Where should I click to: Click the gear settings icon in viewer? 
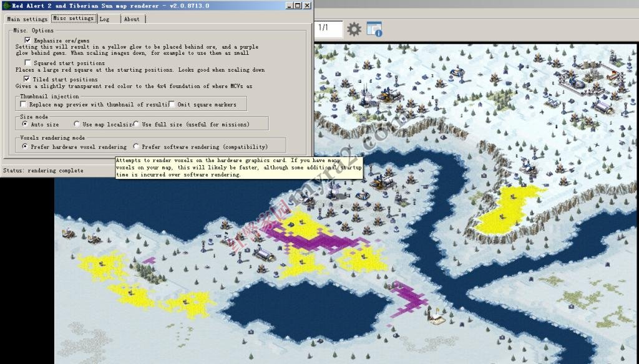(x=354, y=29)
